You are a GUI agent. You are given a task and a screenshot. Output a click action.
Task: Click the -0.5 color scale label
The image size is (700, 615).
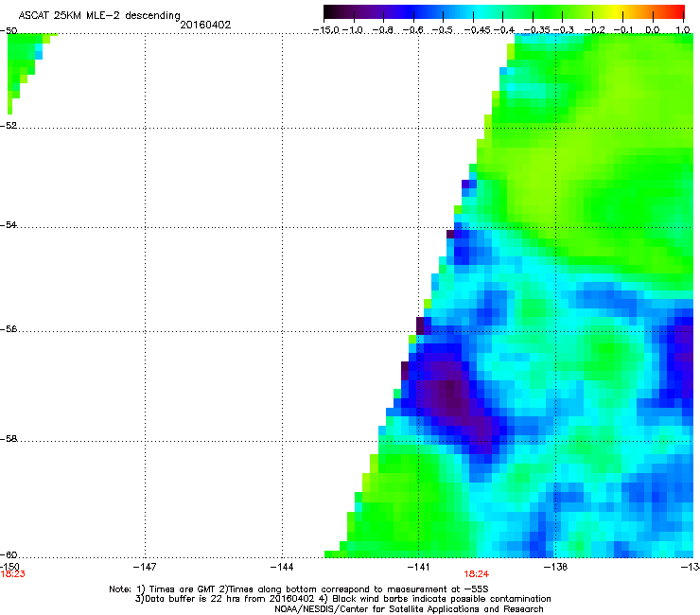click(x=443, y=30)
